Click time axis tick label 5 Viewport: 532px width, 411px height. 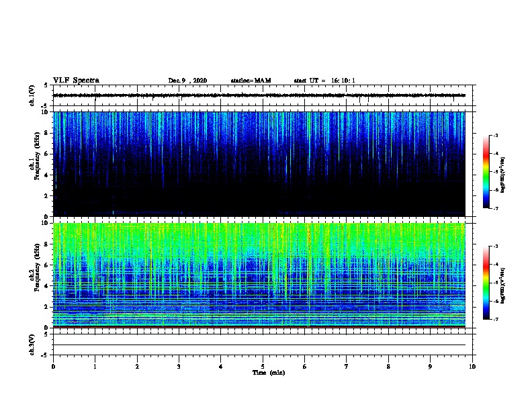[x=263, y=367]
